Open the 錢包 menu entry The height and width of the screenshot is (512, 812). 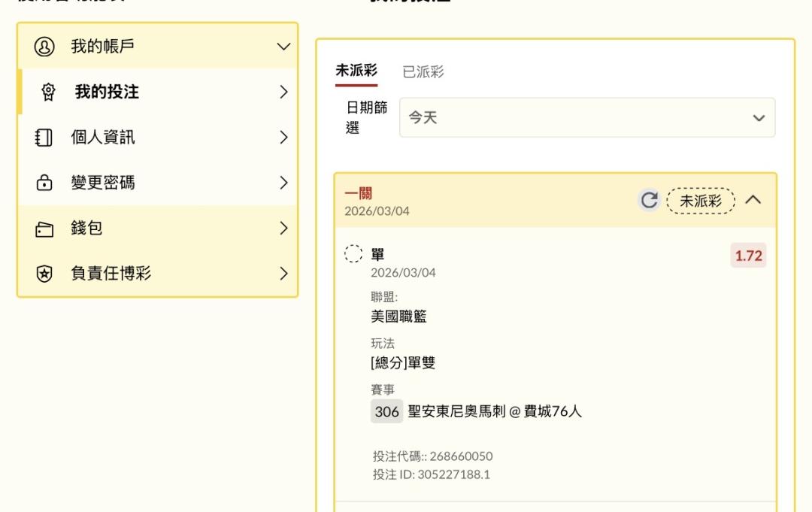point(86,229)
